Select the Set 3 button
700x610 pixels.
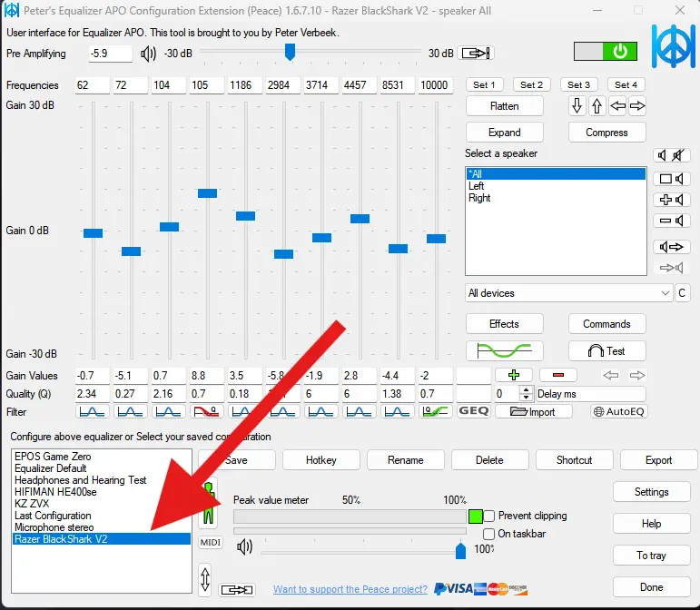[579, 84]
